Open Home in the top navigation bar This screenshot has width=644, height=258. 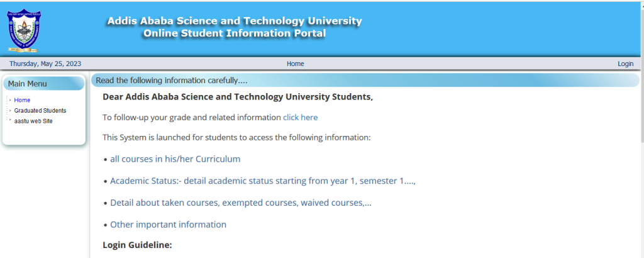[295, 64]
